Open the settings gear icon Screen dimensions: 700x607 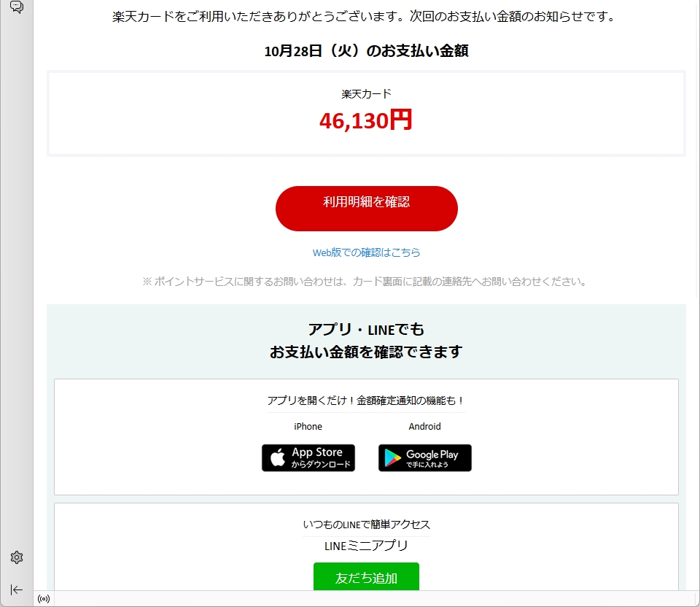(x=17, y=557)
